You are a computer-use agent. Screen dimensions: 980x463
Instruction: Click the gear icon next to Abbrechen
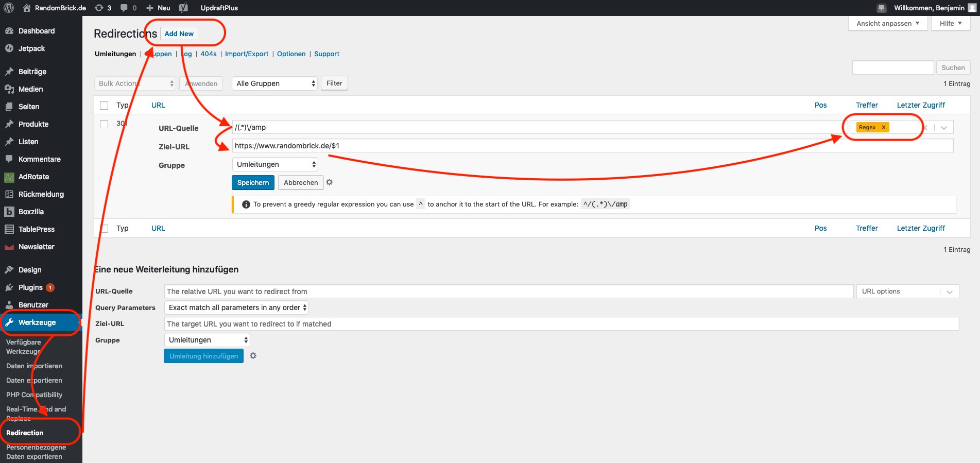[x=330, y=182]
